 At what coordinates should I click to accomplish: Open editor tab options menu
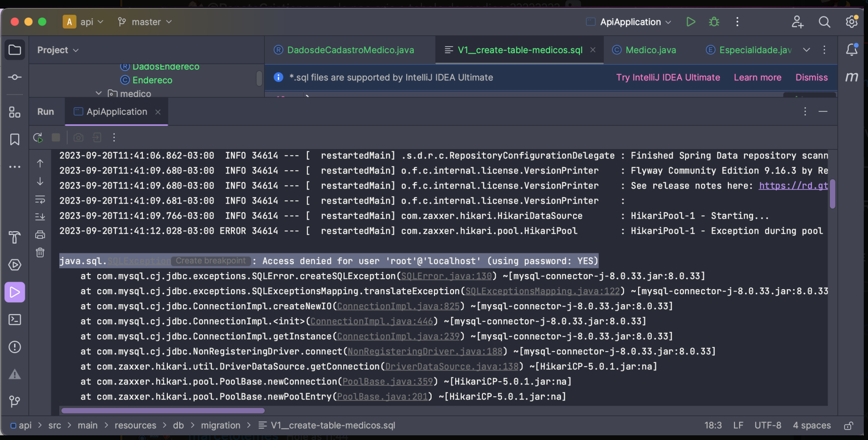click(x=824, y=50)
